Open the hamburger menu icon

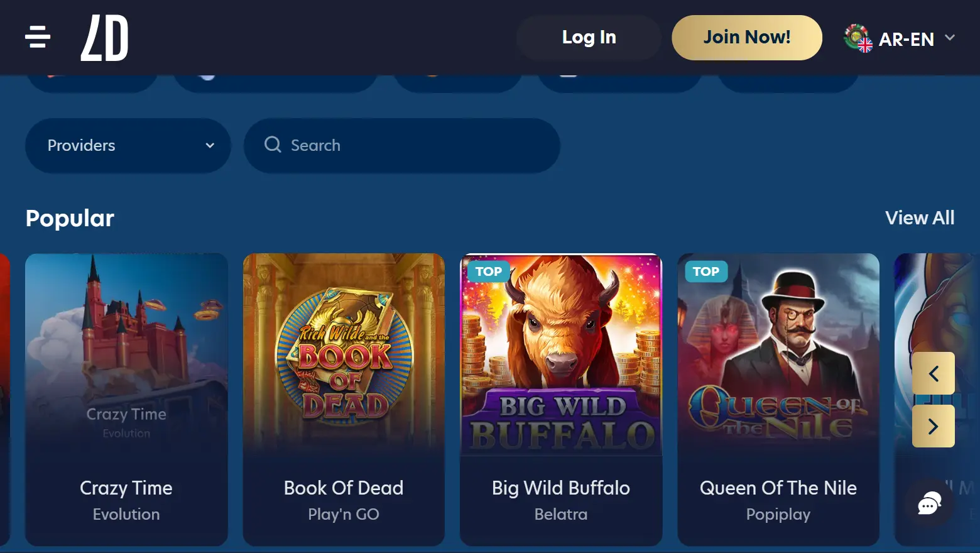click(x=38, y=37)
